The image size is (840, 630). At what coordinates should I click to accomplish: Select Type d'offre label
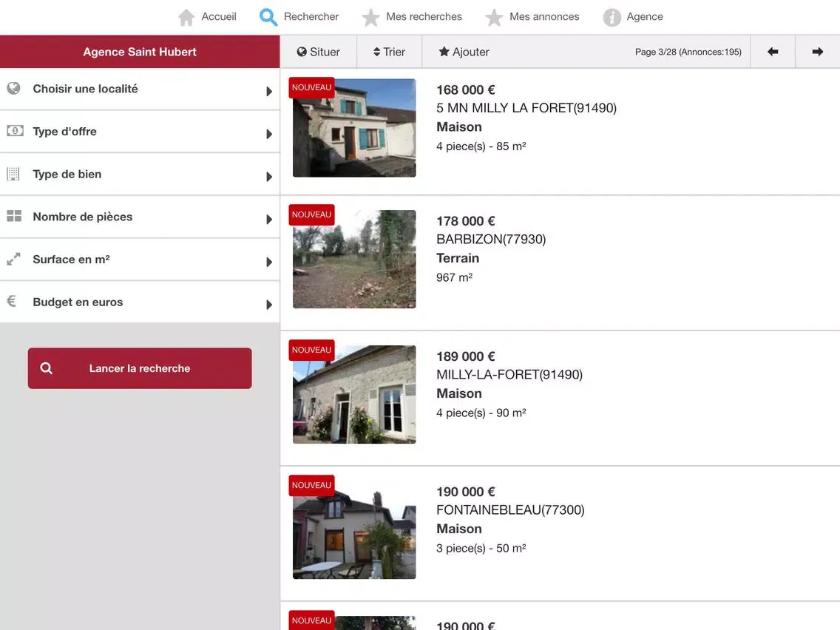(65, 132)
